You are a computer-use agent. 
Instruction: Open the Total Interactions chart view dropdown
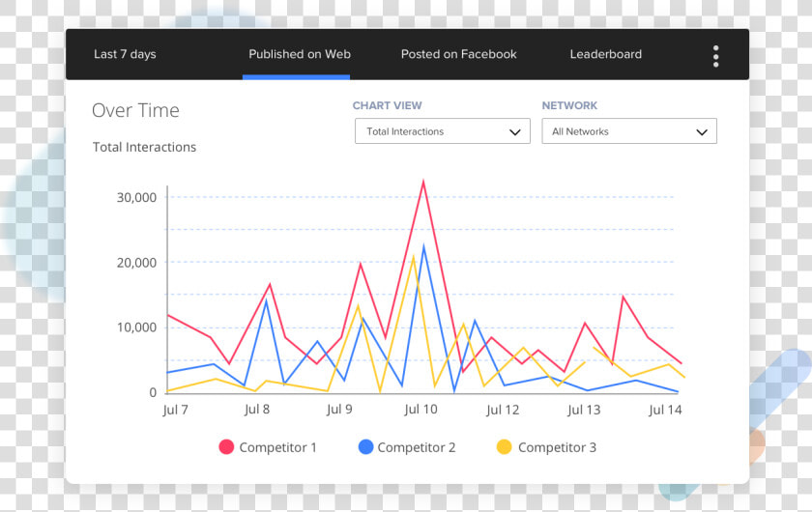[443, 131]
